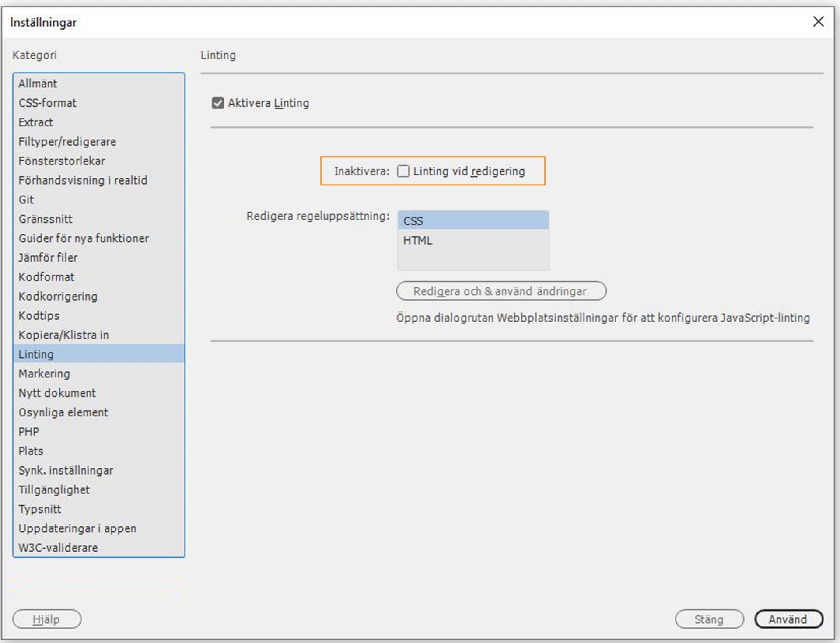Choose the PHP category

[x=29, y=432]
